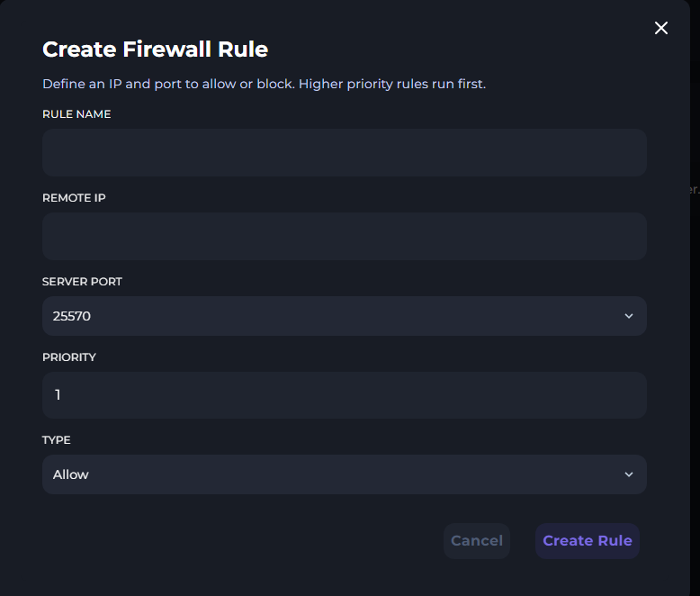Open the Server Port dropdown
This screenshot has height=596, width=700.
(x=344, y=316)
